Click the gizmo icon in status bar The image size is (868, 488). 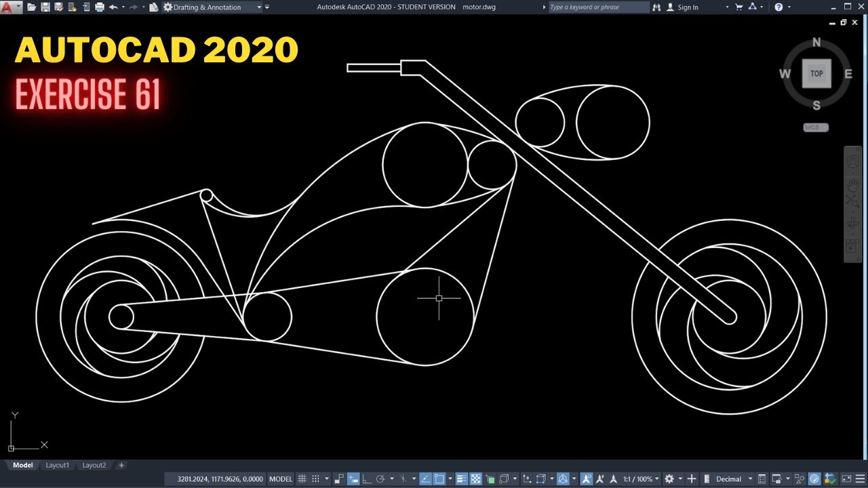coord(563,479)
